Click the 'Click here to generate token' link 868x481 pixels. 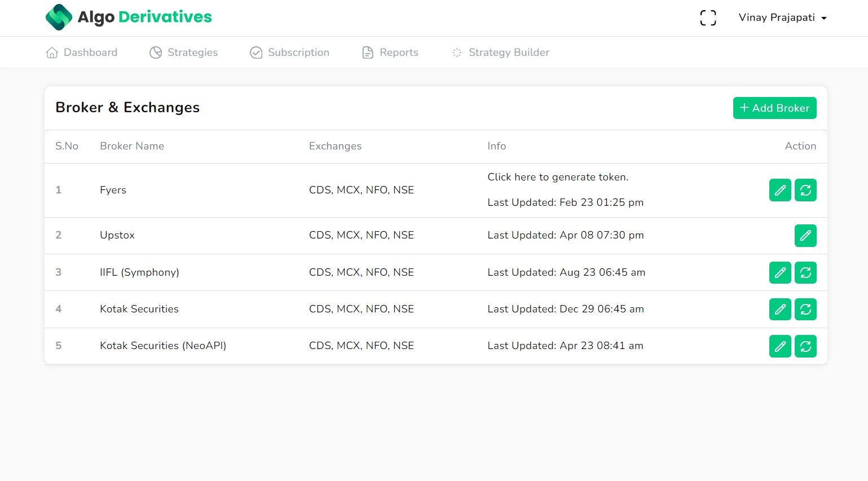pyautogui.click(x=557, y=177)
